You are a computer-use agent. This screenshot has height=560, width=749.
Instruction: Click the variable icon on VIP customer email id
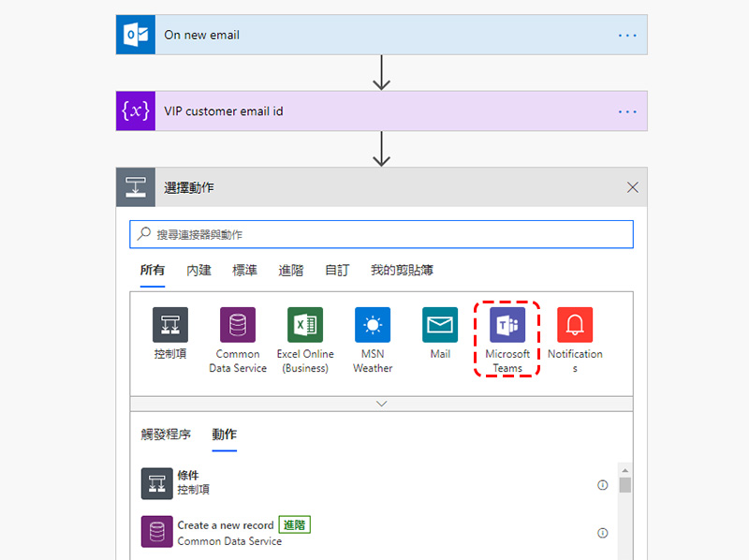click(136, 111)
